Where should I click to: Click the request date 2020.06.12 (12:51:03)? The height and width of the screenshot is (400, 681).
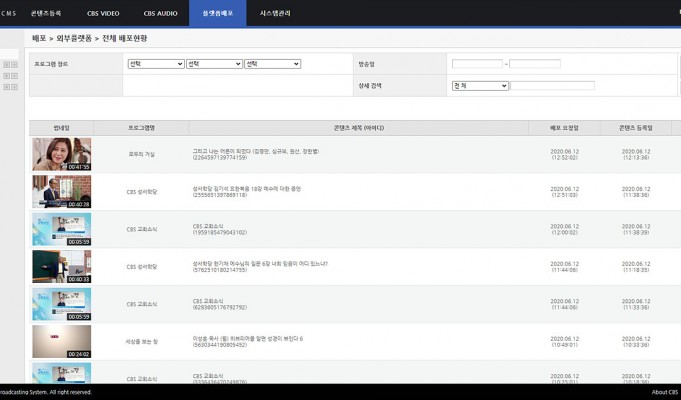tap(564, 192)
